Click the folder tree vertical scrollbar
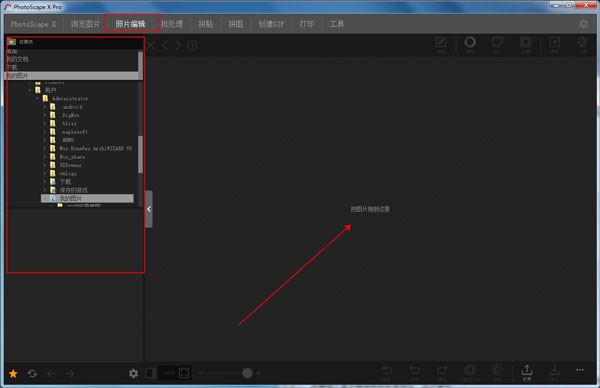 [x=140, y=155]
